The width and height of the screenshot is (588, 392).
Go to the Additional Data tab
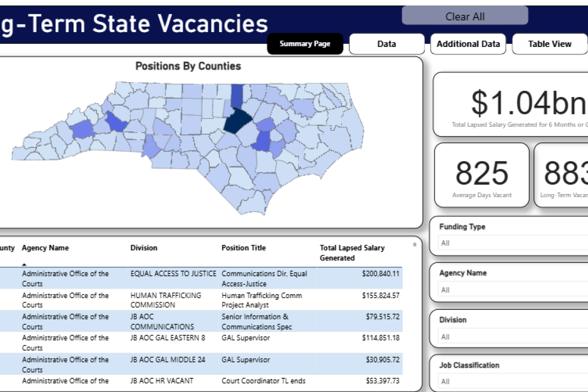click(x=468, y=44)
